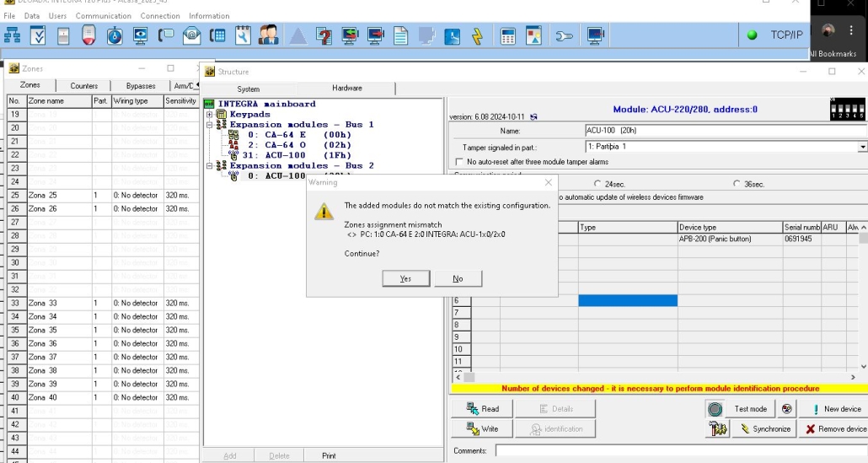Click the email envelope toolbar icon

[x=192, y=35]
